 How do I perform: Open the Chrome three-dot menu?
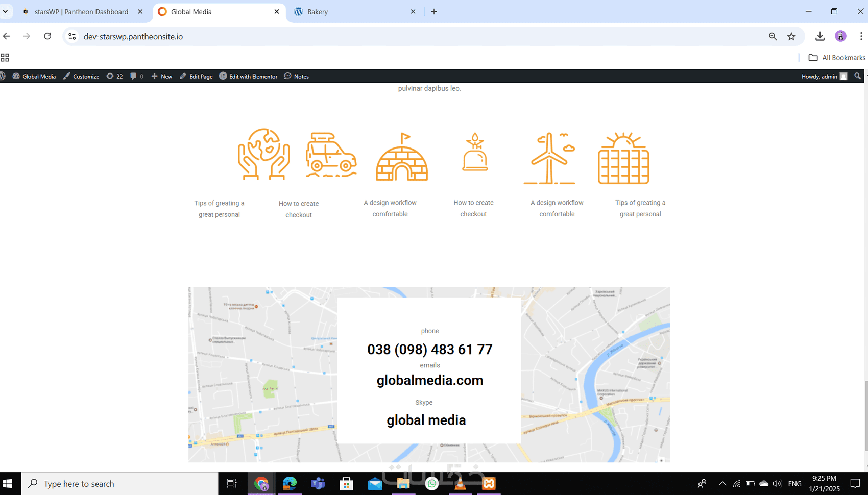861,36
